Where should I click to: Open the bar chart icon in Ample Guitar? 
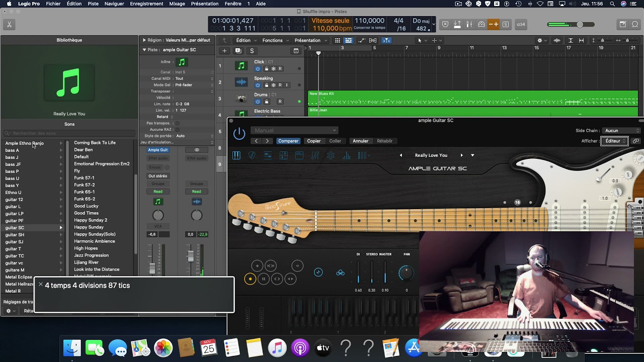(x=346, y=156)
